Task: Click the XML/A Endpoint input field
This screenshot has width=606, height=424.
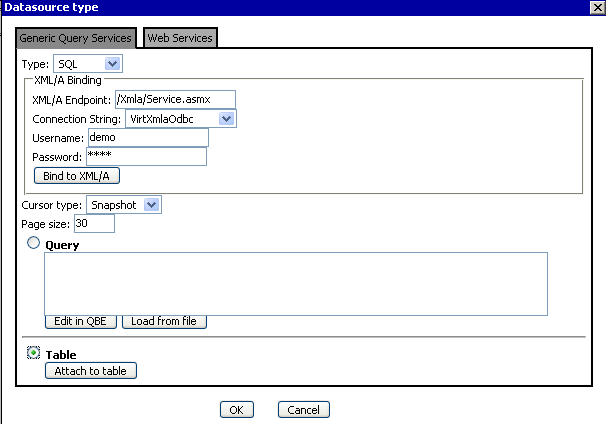Action: click(174, 99)
